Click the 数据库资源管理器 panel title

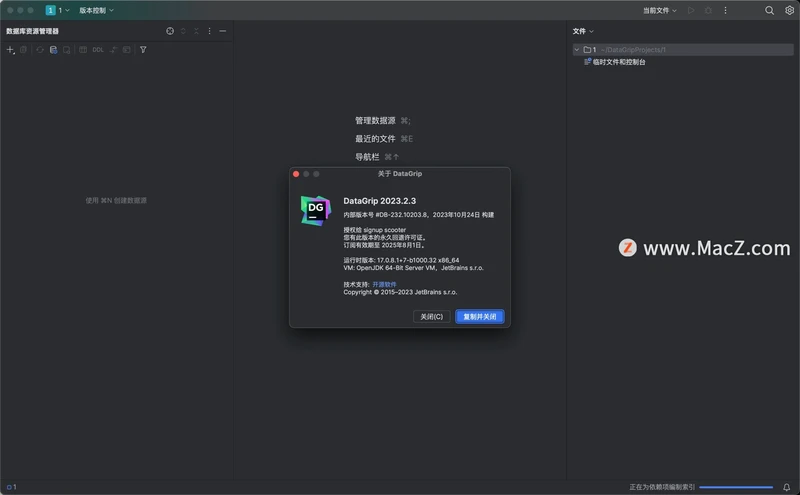pos(32,31)
